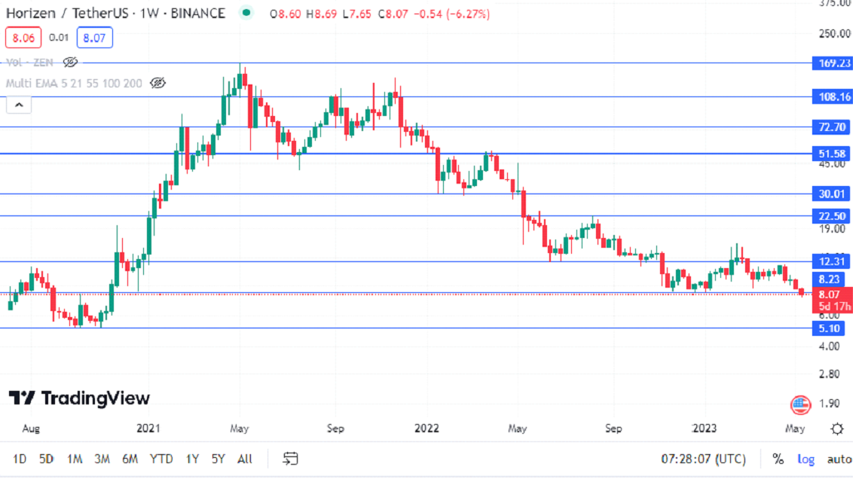Viewport: 868px width, 488px height.
Task: Select the 6M time range
Action: [130, 459]
